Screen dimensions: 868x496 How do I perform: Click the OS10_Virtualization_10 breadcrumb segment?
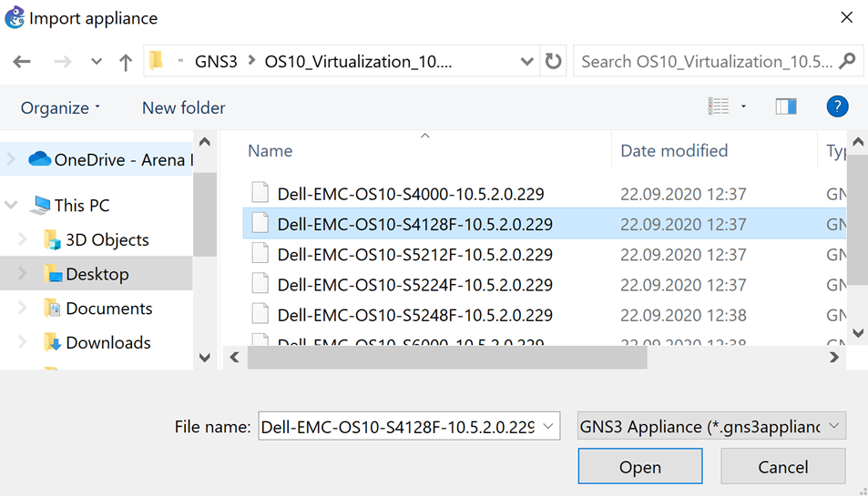click(358, 61)
